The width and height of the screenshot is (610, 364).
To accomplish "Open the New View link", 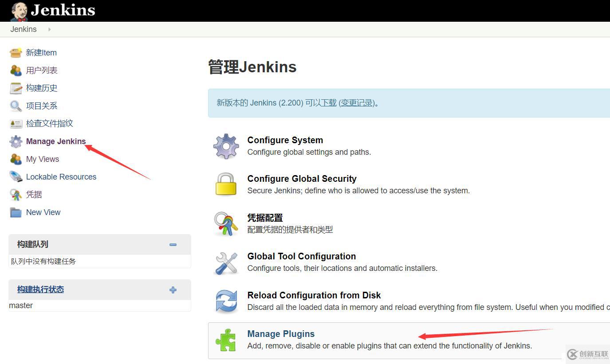I will tap(43, 212).
